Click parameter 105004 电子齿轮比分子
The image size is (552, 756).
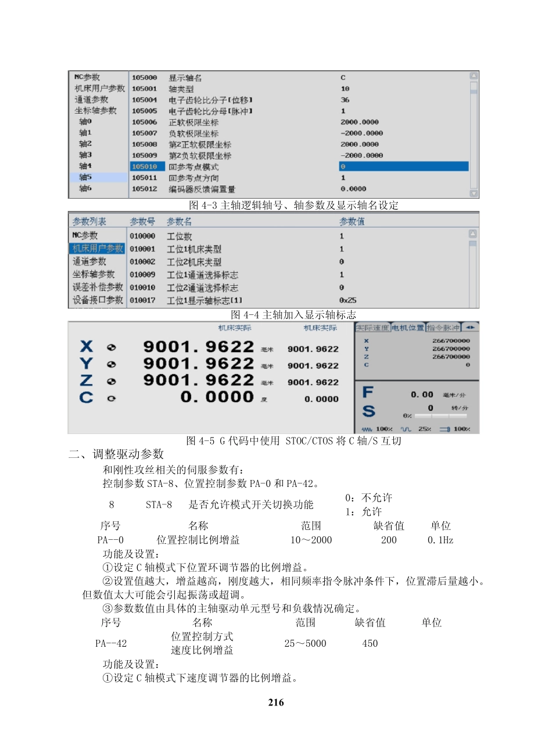tap(299, 100)
